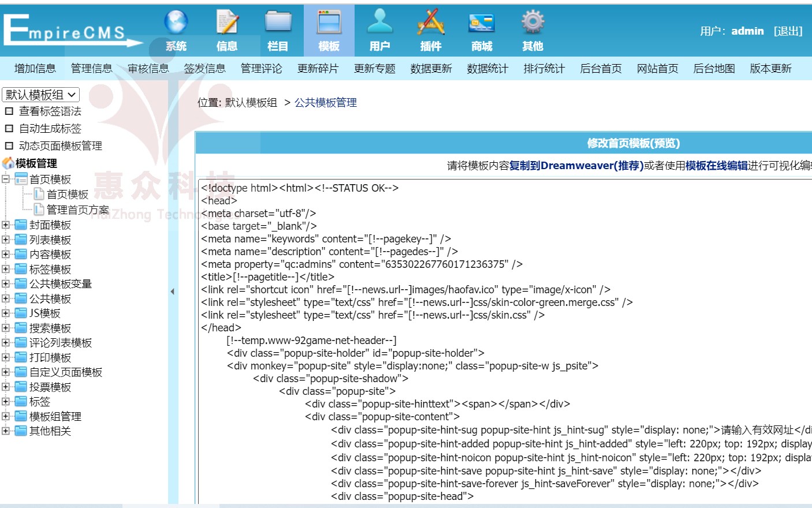812x508 pixels.
Task: Collapse the 首页模板 tree node
Action: (x=6, y=179)
